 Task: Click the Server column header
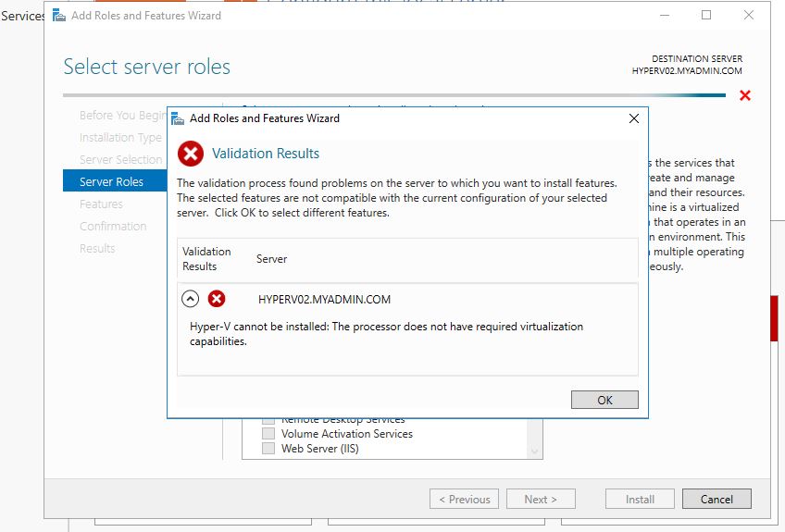coord(272,259)
